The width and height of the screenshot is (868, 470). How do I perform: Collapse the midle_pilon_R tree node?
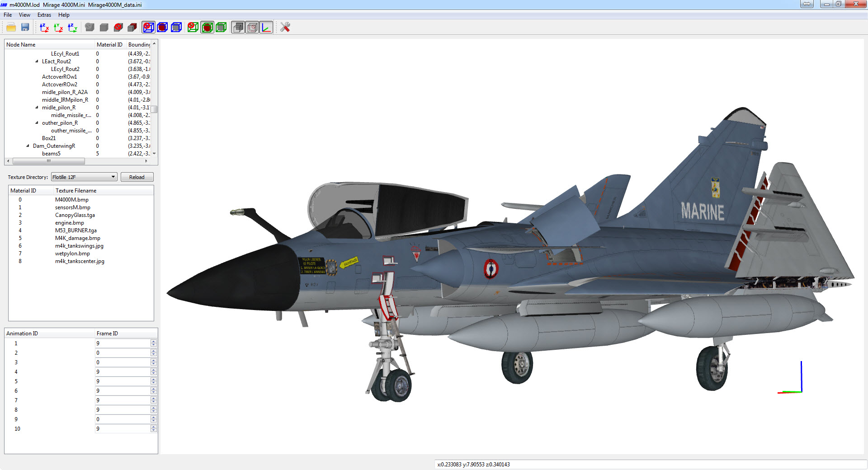37,108
